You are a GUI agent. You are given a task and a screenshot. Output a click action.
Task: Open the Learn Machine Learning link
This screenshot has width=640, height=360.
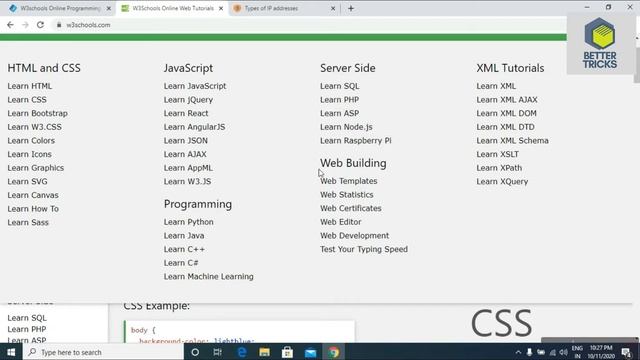(209, 277)
